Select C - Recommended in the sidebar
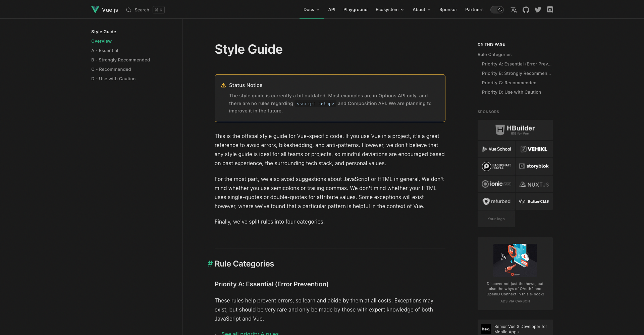Image resolution: width=644 pixels, height=335 pixels. pos(111,69)
